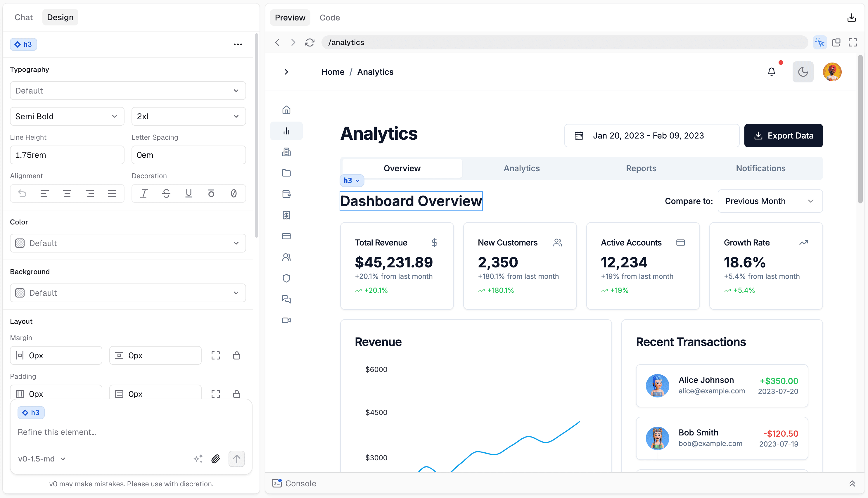868x498 pixels.
Task: Select the Reports tab
Action: click(x=641, y=168)
